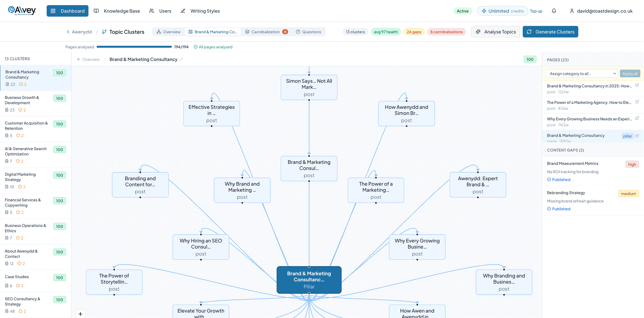Click the 13 clusters badge
644x318 pixels.
click(x=355, y=32)
